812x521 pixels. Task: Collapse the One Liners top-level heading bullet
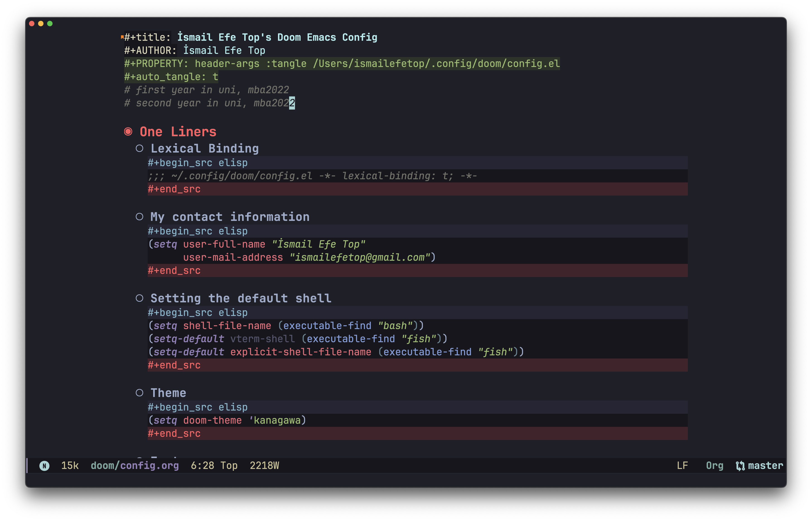click(x=128, y=131)
